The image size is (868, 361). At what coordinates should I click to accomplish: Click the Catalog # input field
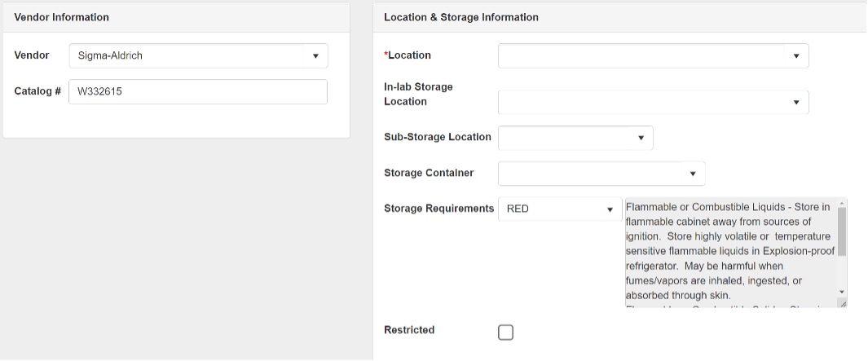pos(198,92)
